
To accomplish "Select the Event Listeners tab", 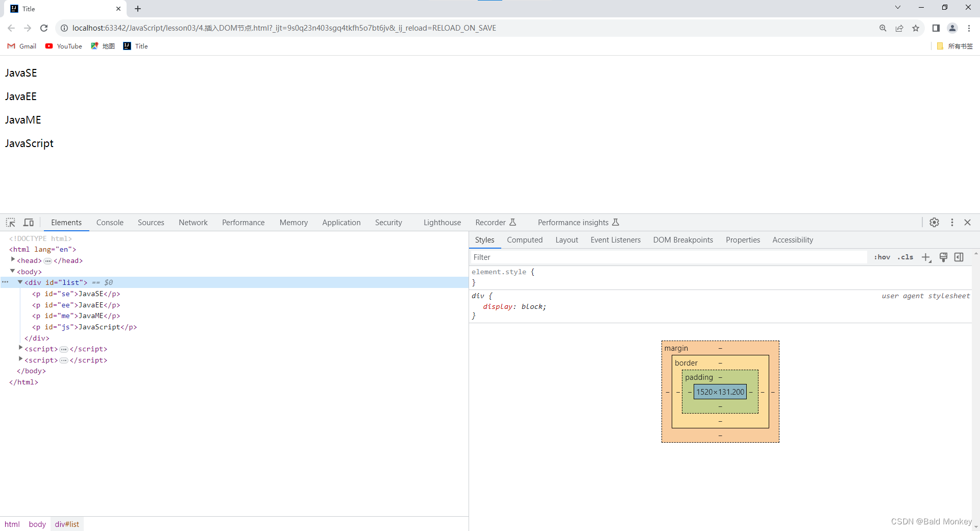I will pyautogui.click(x=616, y=240).
